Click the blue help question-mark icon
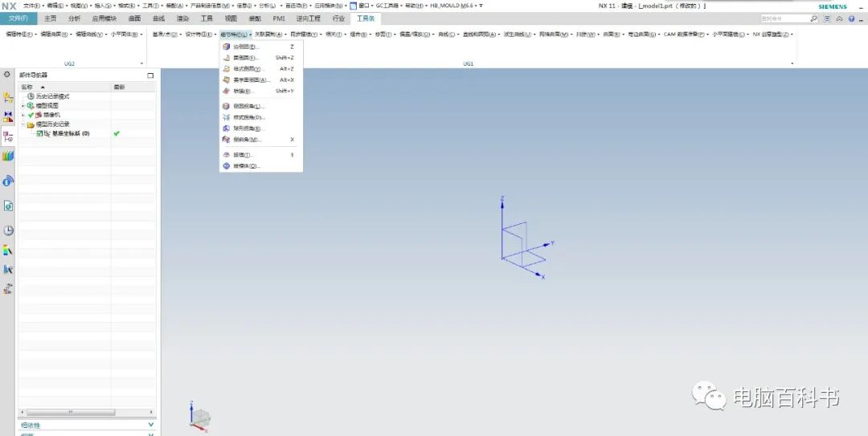 [x=851, y=18]
